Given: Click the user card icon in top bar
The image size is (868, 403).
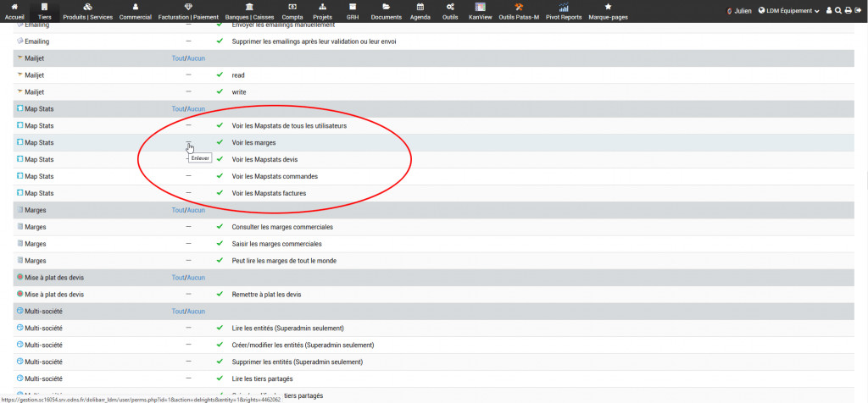Looking at the screenshot, I should point(829,10).
